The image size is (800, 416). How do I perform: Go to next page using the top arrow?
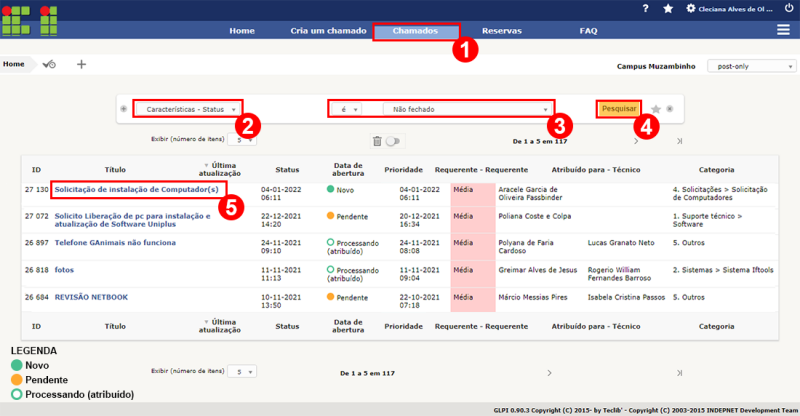coord(636,141)
